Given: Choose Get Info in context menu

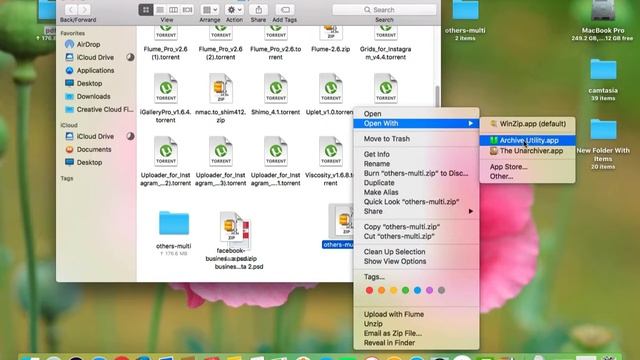Looking at the screenshot, I should pos(416,154).
